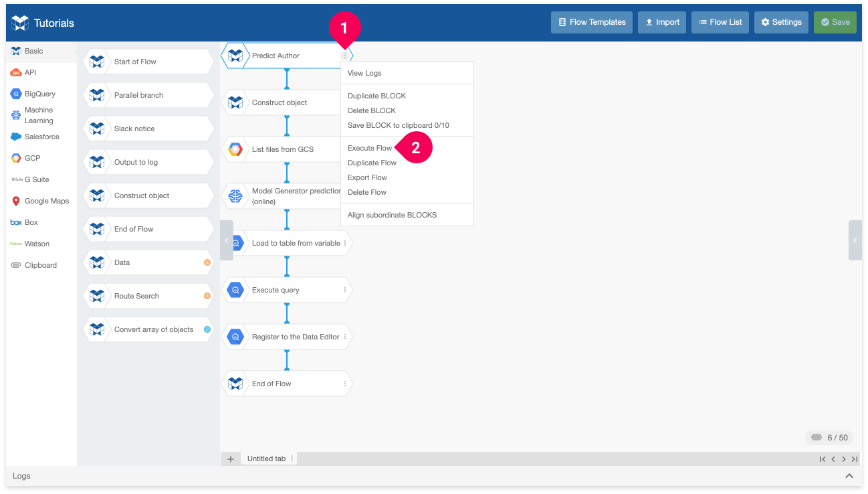The height and width of the screenshot is (494, 868).
Task: Select Predict Author block on canvas
Action: [x=286, y=56]
